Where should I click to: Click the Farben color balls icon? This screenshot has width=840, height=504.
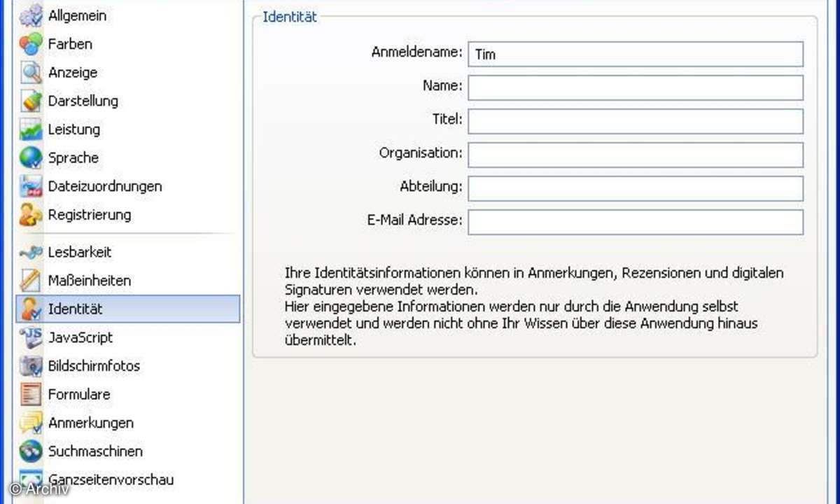31,44
